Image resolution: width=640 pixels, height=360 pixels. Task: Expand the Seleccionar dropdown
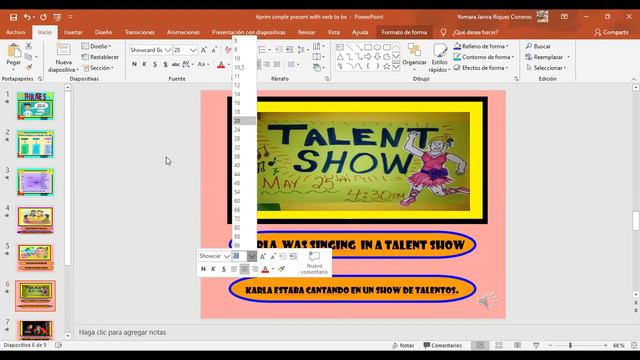(546, 68)
